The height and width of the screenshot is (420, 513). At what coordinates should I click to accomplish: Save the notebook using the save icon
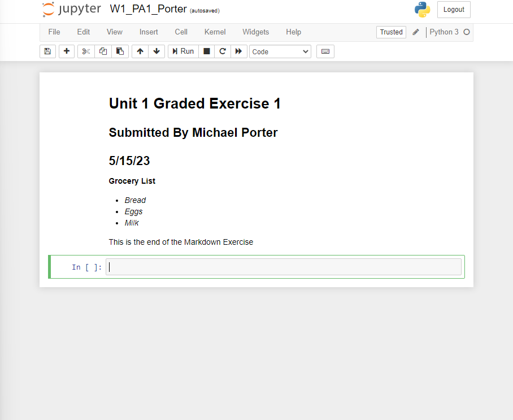pos(47,51)
